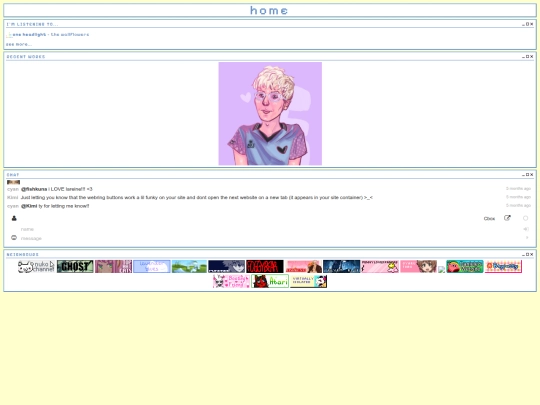Open the lavender blues neighbour button

[x=152, y=267]
